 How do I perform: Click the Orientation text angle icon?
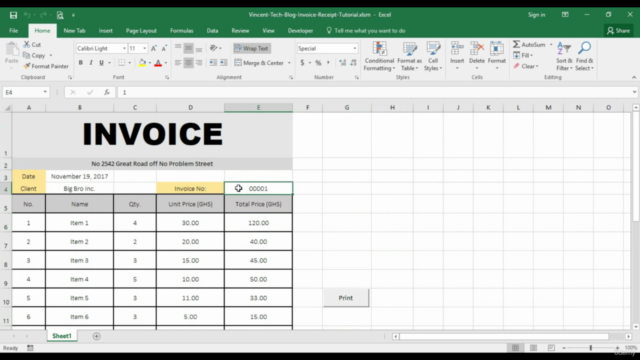pyautogui.click(x=213, y=48)
